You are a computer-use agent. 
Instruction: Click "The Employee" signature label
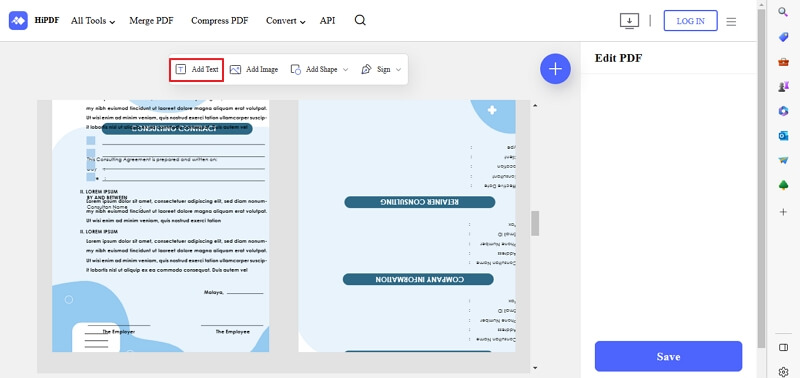point(232,332)
